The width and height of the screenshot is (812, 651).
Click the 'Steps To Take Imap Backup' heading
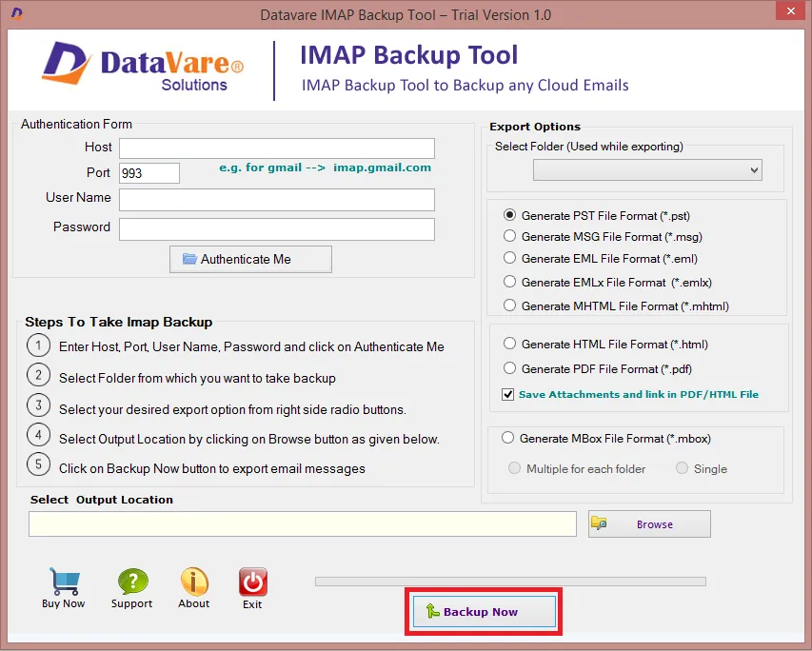119,322
